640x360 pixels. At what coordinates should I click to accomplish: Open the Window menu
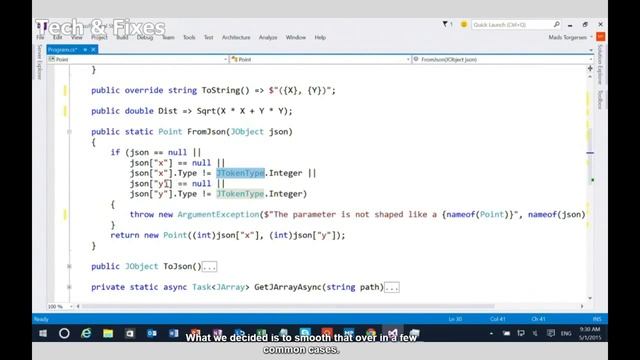(x=296, y=37)
